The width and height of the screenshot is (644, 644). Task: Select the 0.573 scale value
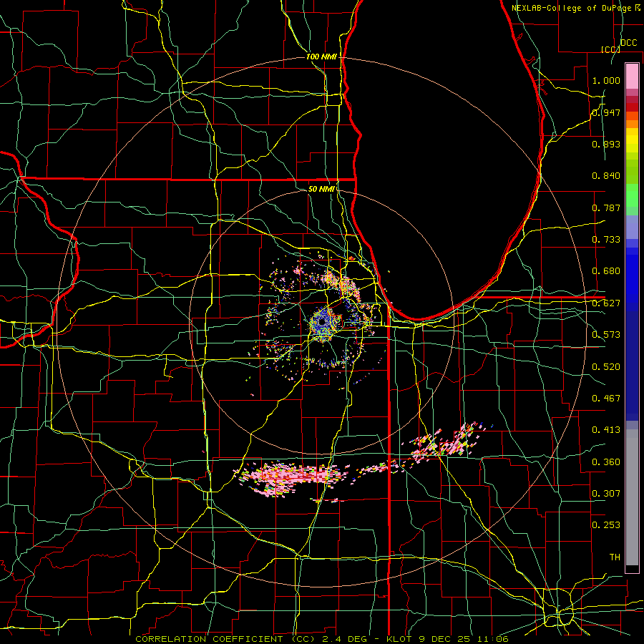coord(606,335)
